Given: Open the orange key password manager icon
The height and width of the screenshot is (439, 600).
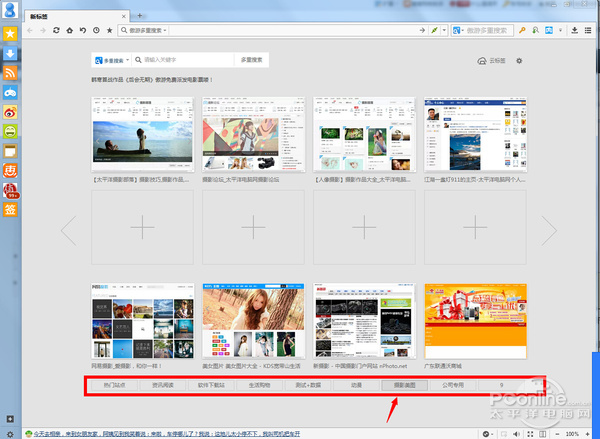Looking at the screenshot, I should 522,30.
